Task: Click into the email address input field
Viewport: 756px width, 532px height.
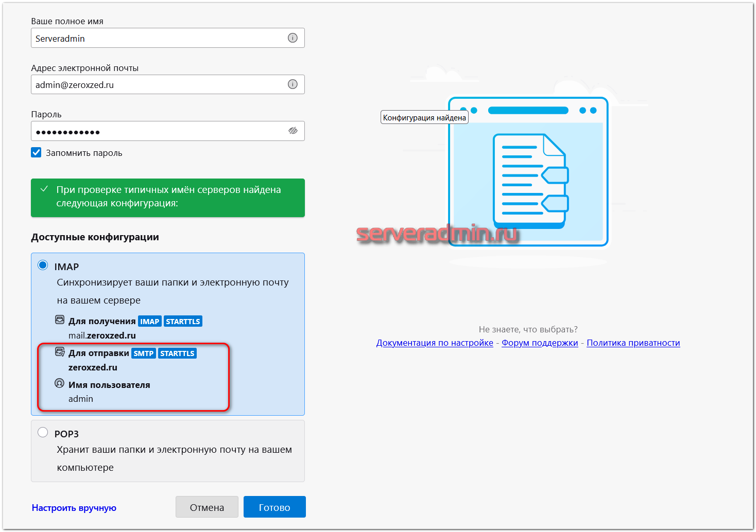Action: (157, 84)
